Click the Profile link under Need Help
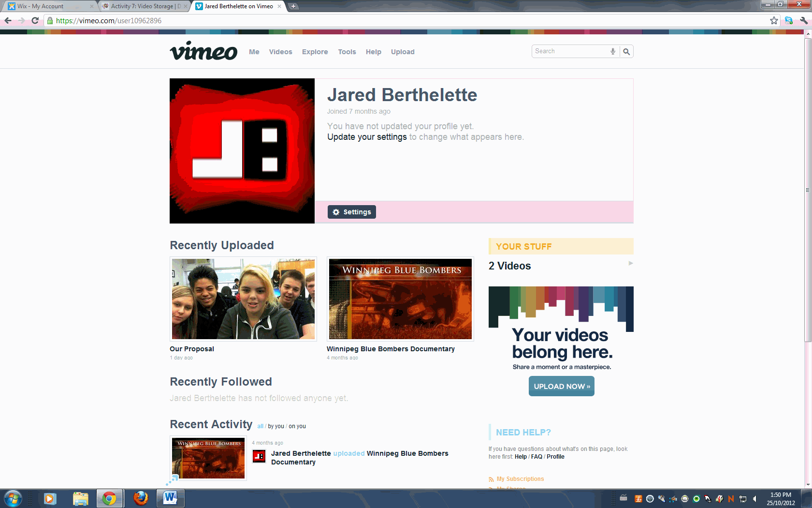 (555, 457)
